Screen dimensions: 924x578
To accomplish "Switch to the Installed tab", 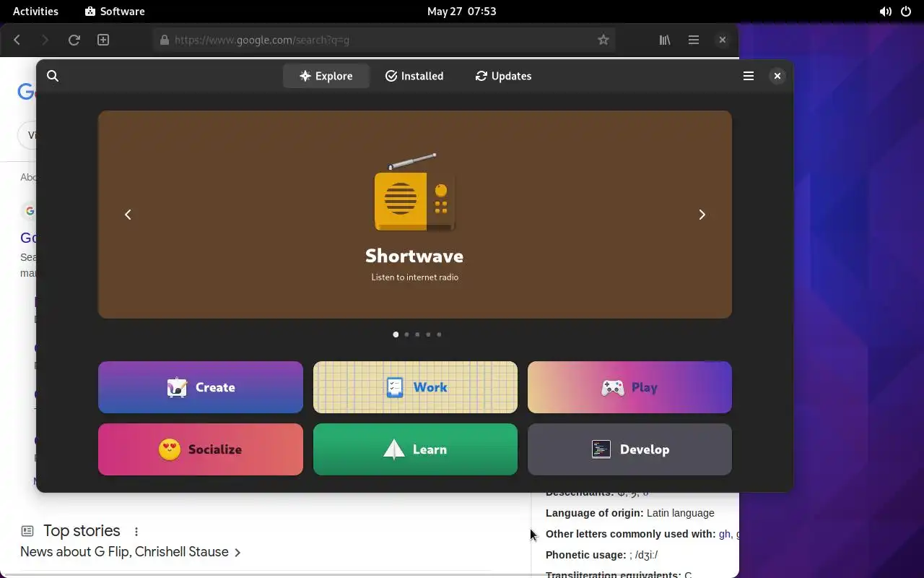I will [414, 76].
